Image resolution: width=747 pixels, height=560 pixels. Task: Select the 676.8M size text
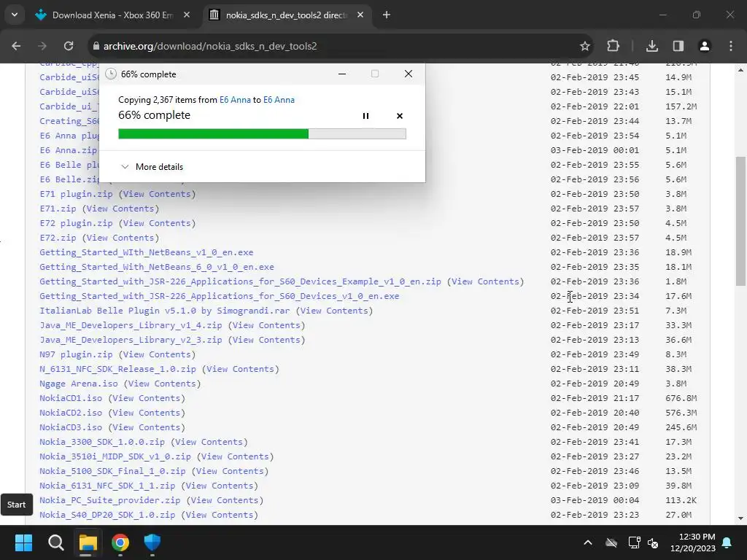[x=681, y=398]
